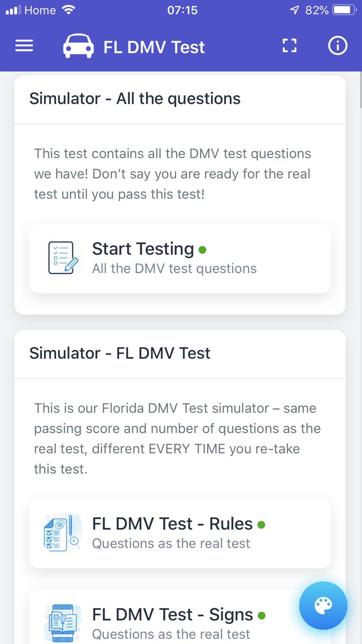
Task: Tap the Rules test sheet icon
Action: (63, 533)
